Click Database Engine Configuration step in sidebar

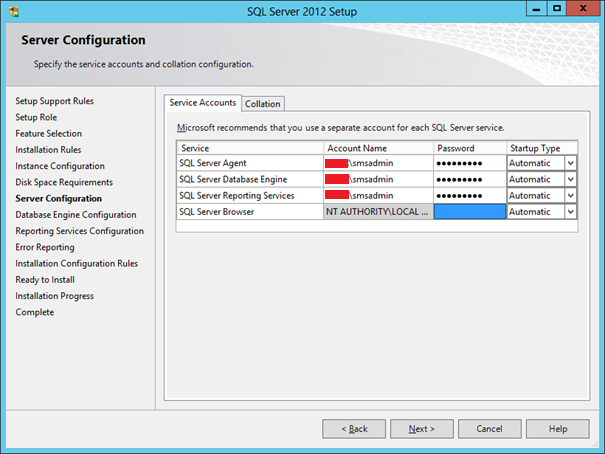(x=76, y=214)
